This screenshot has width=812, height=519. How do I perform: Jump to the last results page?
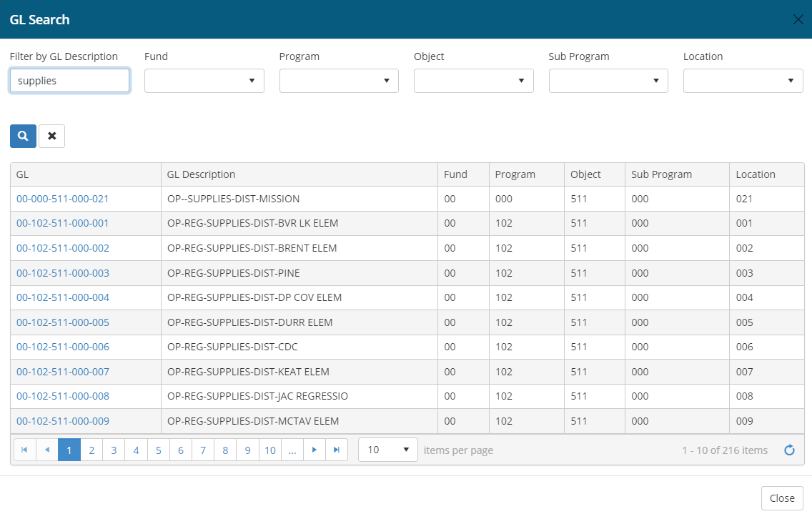coord(337,450)
